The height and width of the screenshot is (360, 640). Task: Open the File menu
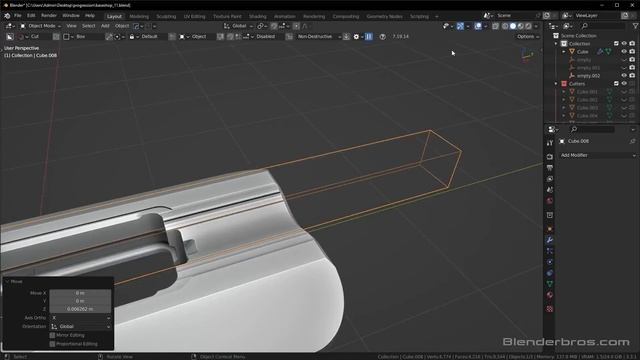(x=18, y=16)
